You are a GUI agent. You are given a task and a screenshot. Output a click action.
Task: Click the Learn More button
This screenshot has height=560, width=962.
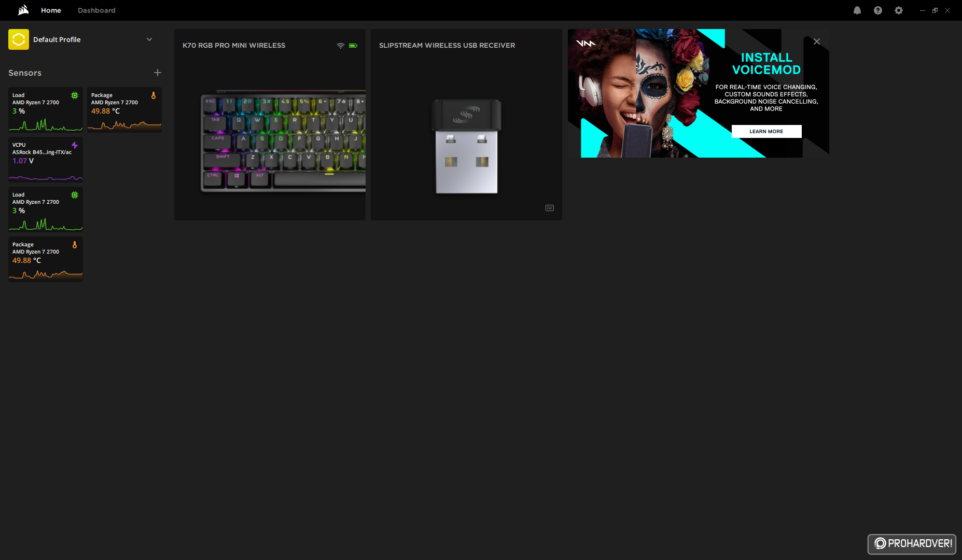766,131
